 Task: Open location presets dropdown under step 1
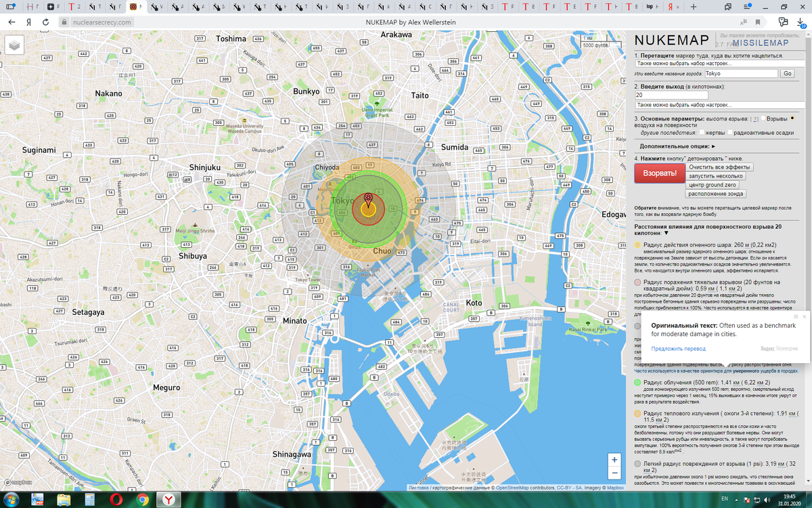point(720,64)
